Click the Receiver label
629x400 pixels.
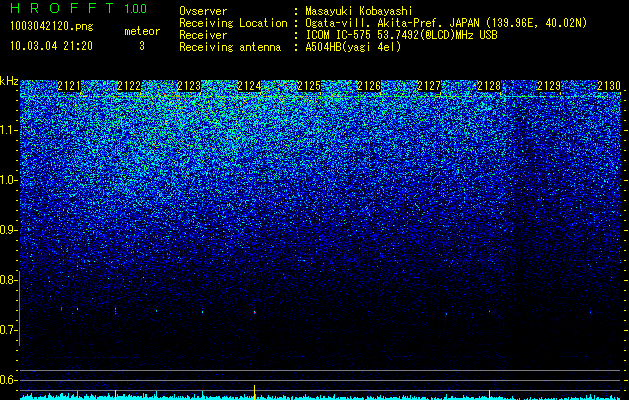203,35
